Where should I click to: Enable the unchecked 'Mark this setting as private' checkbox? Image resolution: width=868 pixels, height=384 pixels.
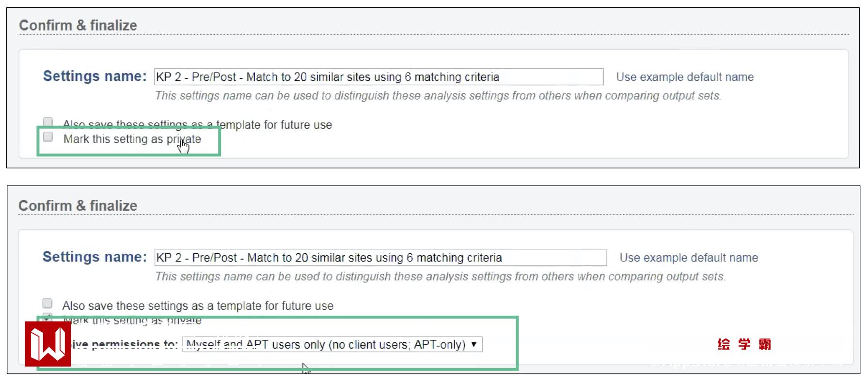[48, 137]
